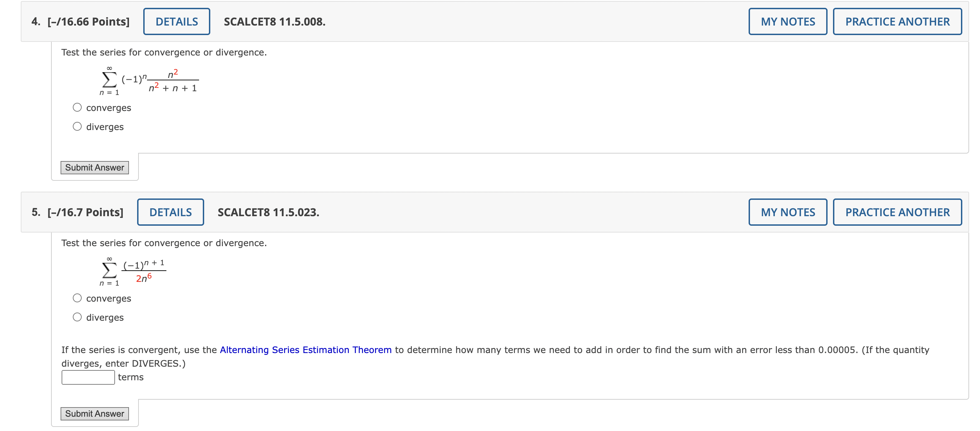Submit answer for question 5
This screenshot has height=431, width=980.
pyautogui.click(x=95, y=414)
